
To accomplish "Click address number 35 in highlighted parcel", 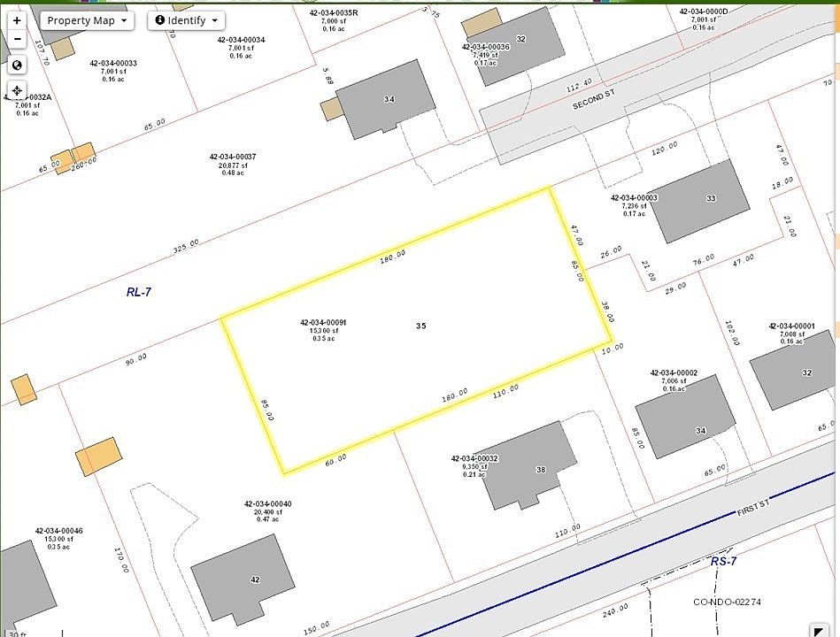I will [x=421, y=326].
